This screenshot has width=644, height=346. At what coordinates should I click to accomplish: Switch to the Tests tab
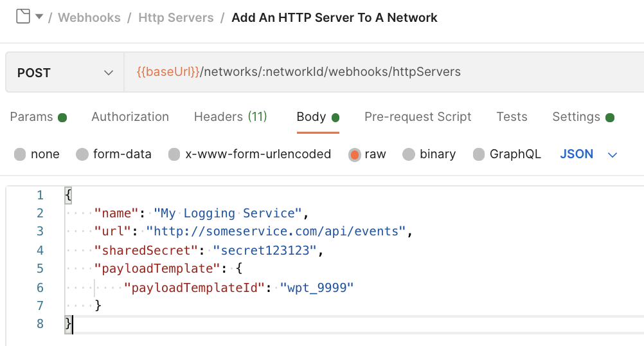(512, 117)
